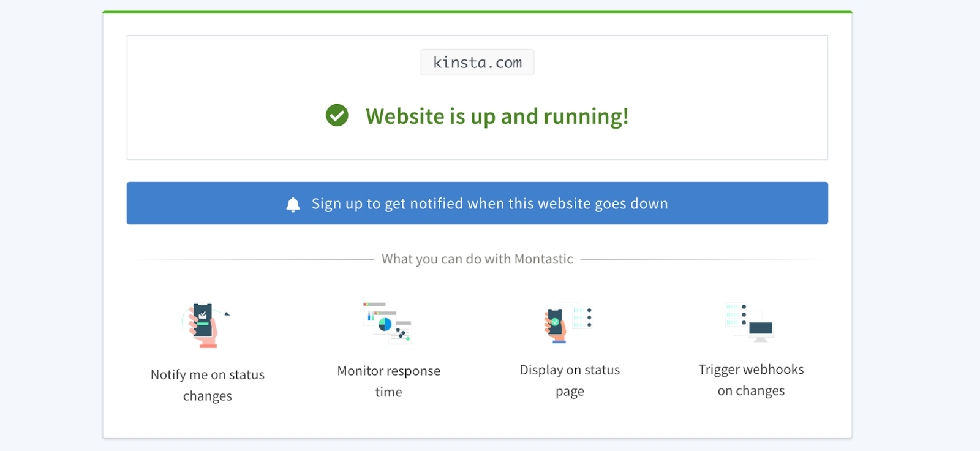980x451 pixels.
Task: Click the scatter plot chart in the response time graphic
Action: click(x=401, y=332)
